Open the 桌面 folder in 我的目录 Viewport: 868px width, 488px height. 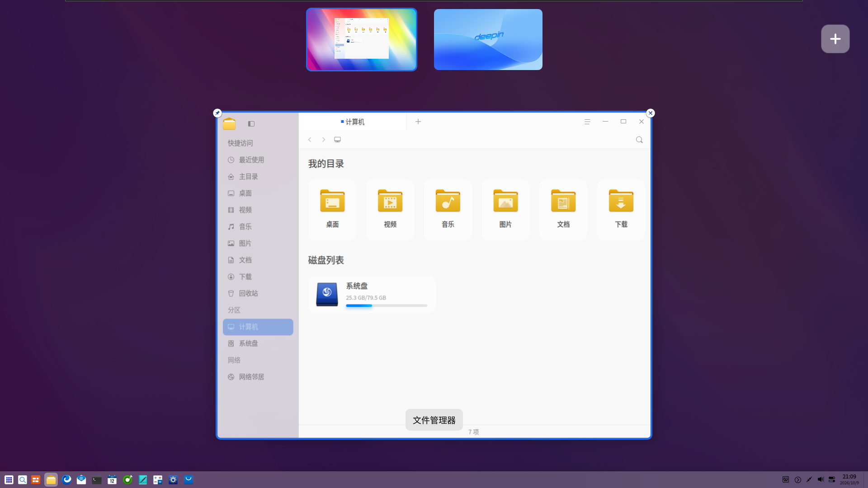(332, 209)
